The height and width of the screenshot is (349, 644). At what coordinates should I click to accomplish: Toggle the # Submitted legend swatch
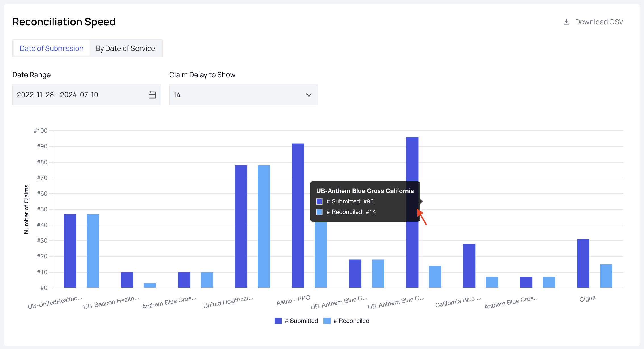(x=278, y=321)
